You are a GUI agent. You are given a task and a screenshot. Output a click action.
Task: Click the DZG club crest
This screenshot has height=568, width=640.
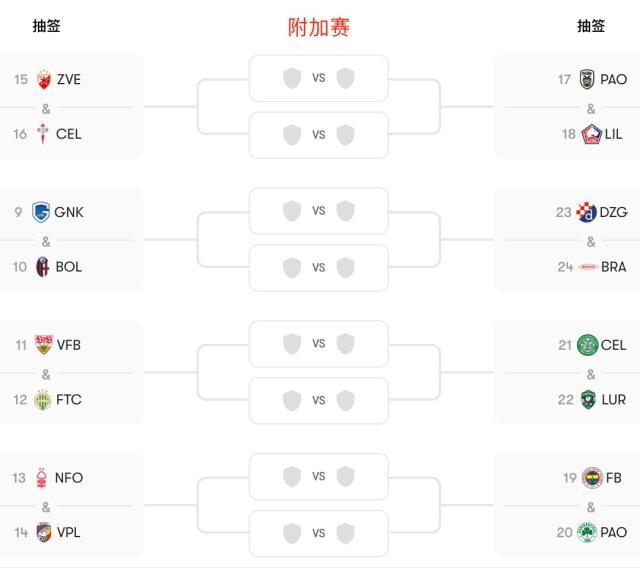[587, 212]
